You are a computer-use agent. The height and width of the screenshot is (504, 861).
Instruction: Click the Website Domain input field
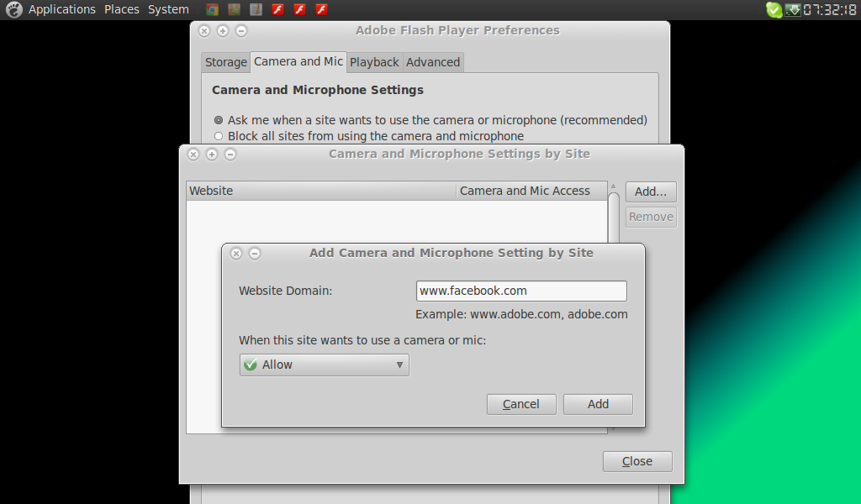[x=521, y=291]
